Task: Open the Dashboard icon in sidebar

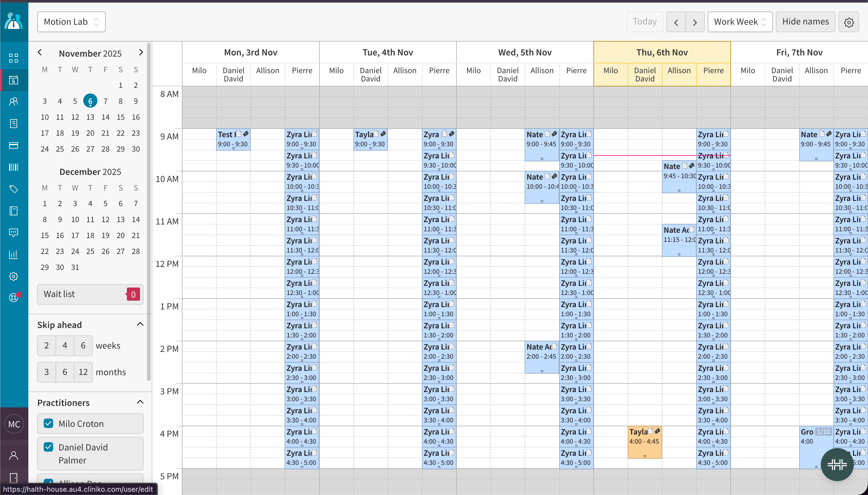Action: [x=14, y=58]
